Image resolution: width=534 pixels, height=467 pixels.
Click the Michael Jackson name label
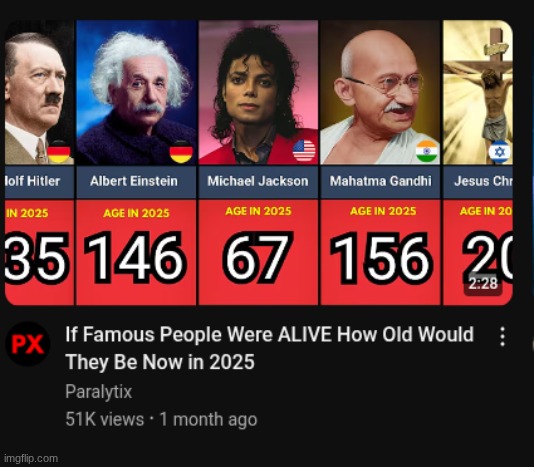[258, 181]
